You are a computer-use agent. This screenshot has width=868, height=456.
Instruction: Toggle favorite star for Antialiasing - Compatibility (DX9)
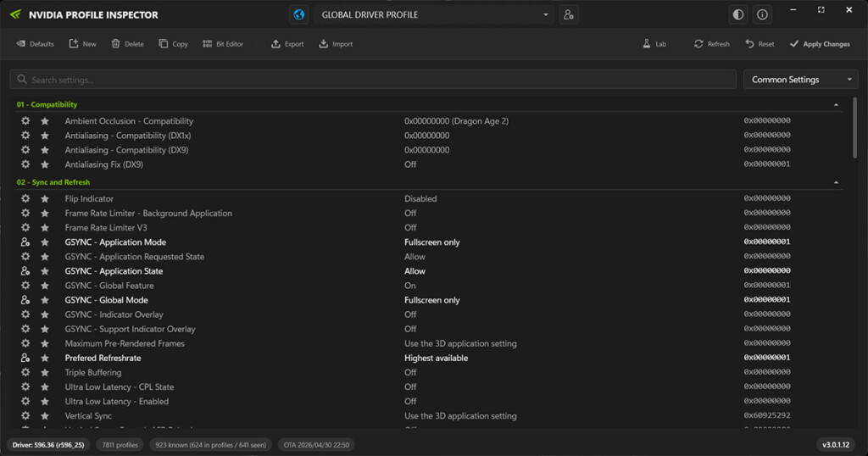(x=45, y=149)
